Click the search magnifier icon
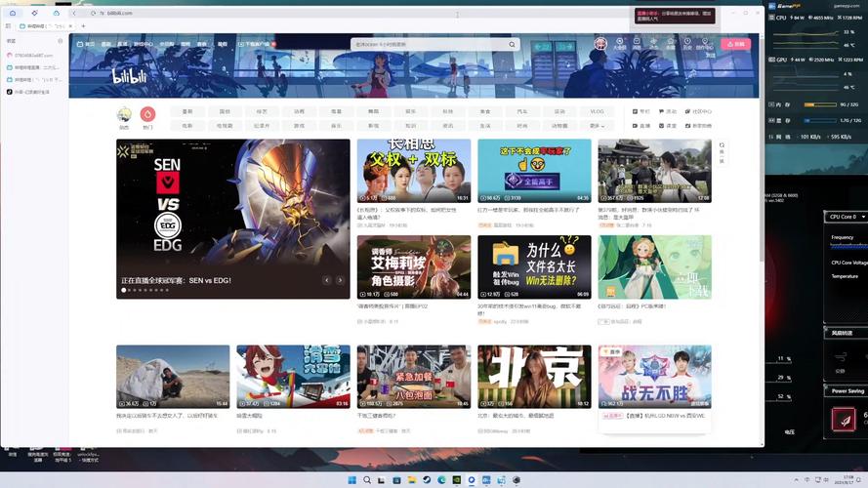This screenshot has width=868, height=488. (512, 44)
